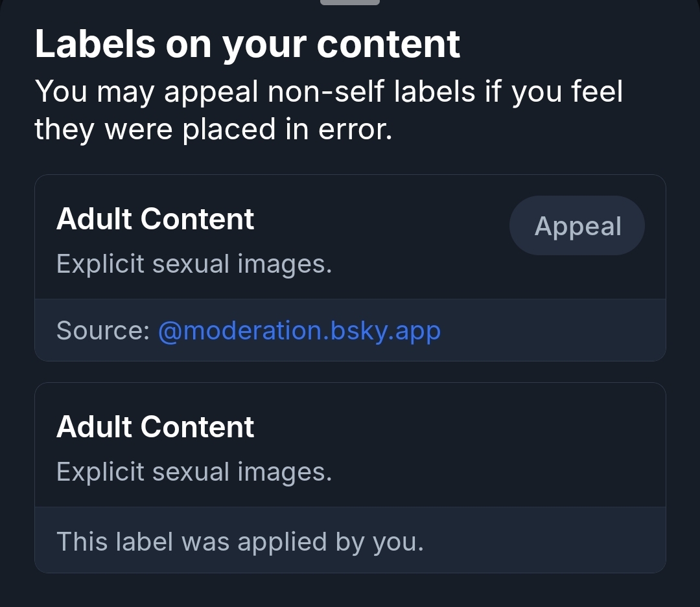Screen dimensions: 700x607
Task: Click "Explicit sexual images." in self-applied card
Action: tap(194, 472)
